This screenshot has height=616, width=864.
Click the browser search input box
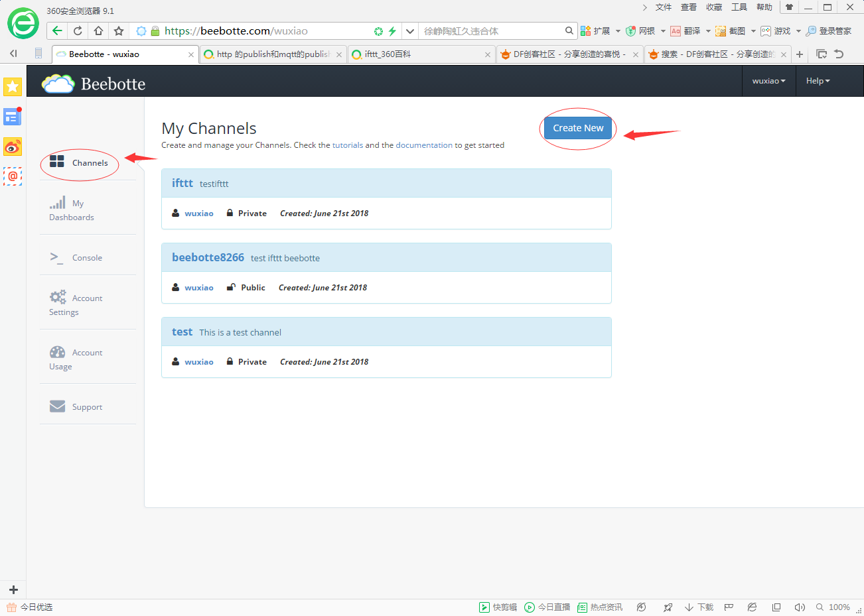492,31
